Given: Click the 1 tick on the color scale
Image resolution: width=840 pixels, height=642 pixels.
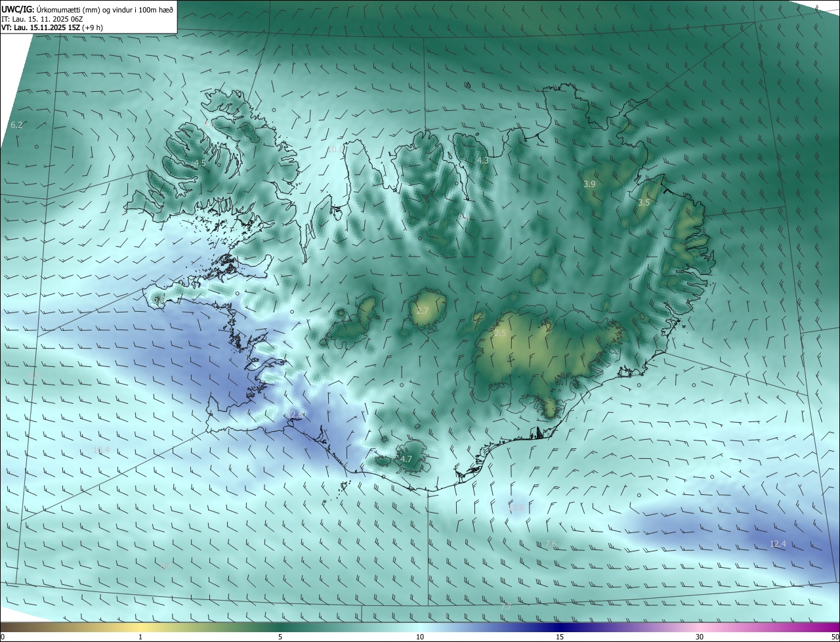Looking at the screenshot, I should click(140, 637).
